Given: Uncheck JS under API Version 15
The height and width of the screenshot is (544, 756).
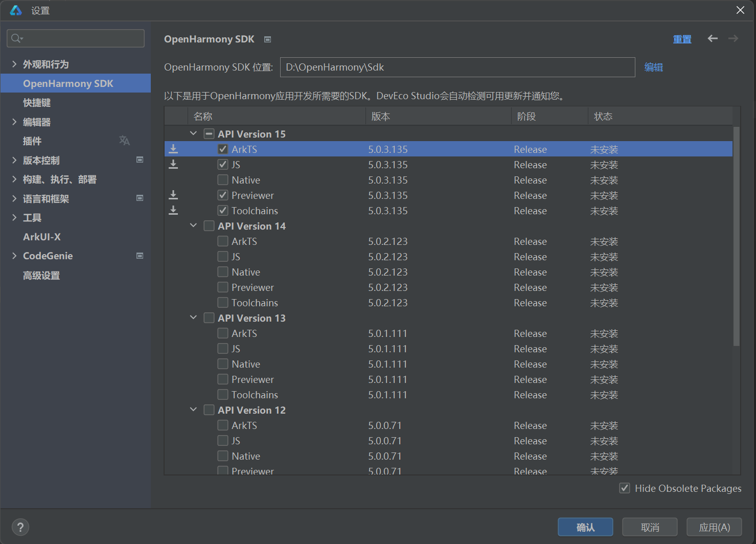Looking at the screenshot, I should [x=223, y=165].
